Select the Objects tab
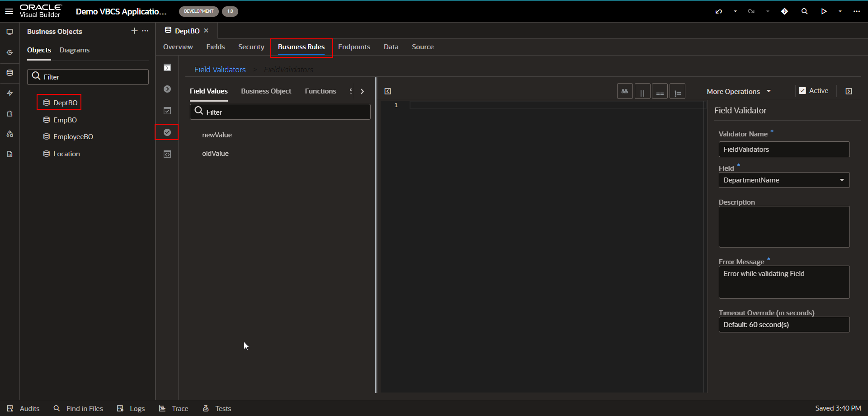This screenshot has width=868, height=416. point(39,50)
